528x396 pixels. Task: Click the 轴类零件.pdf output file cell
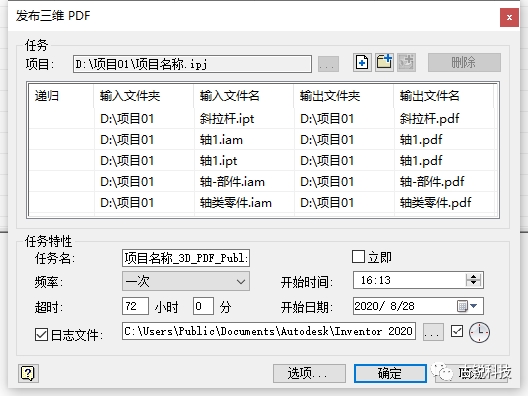click(444, 203)
